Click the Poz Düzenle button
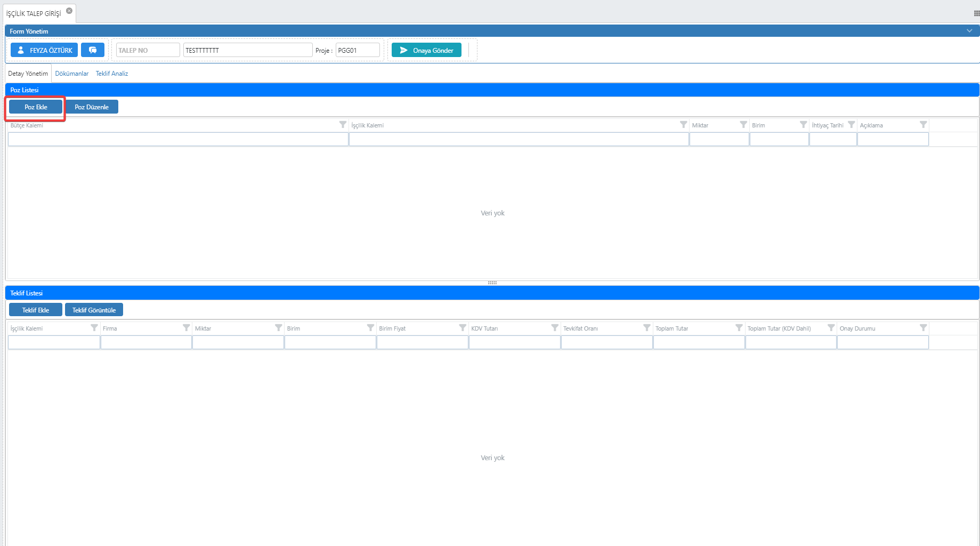Screen dimensions: 980x546 pyautogui.click(x=92, y=107)
